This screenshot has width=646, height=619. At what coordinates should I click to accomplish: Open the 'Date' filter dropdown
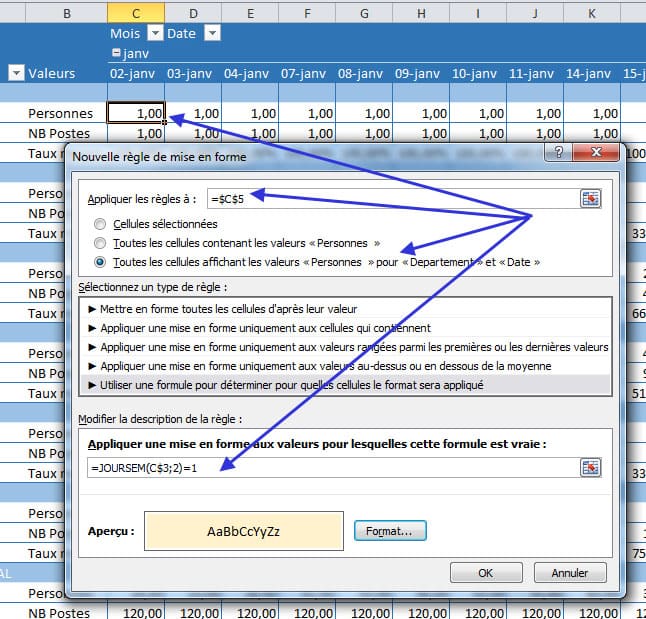point(211,33)
